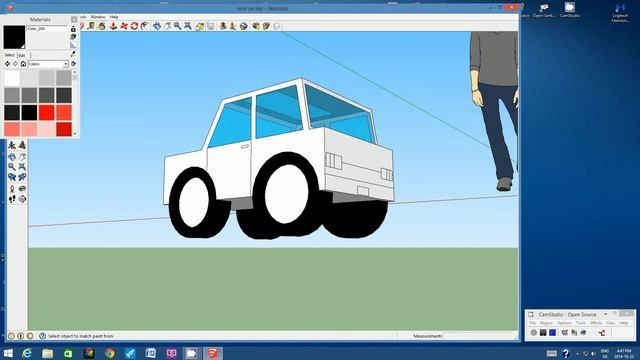The height and width of the screenshot is (360, 640).
Task: Click the Next view icon
Action: point(22,177)
